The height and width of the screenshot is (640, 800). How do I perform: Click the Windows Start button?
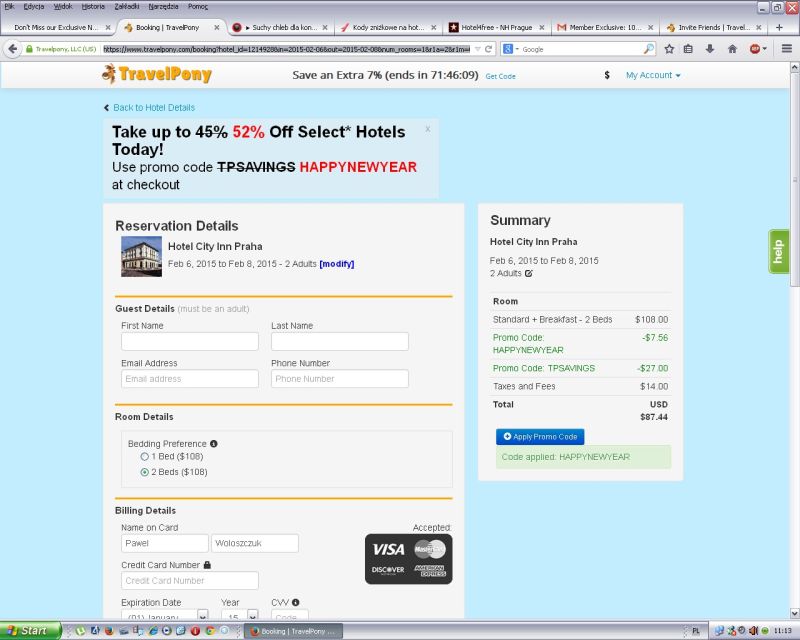31,631
